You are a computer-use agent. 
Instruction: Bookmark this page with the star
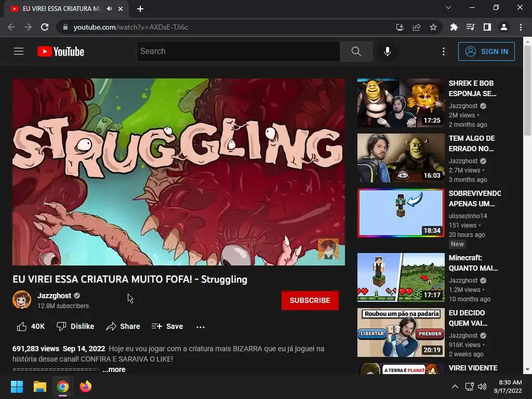pos(433,27)
